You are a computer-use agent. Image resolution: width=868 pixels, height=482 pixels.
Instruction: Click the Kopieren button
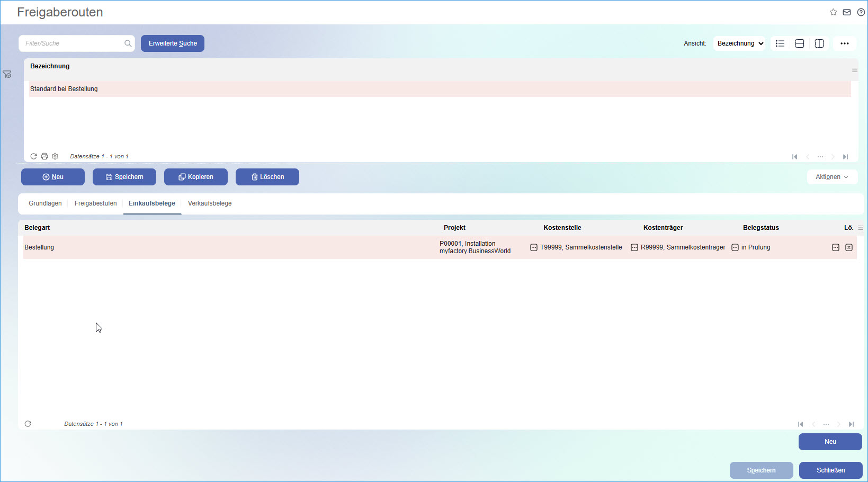point(196,177)
